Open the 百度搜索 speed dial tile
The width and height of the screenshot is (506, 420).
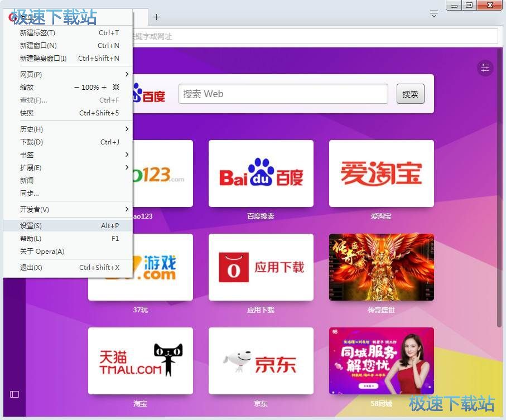tap(261, 173)
